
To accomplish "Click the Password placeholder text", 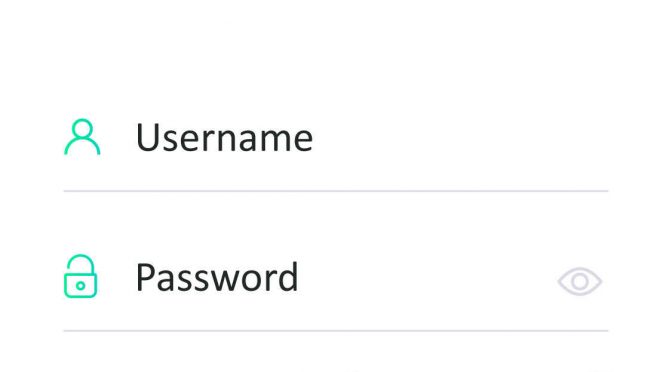I will (217, 277).
